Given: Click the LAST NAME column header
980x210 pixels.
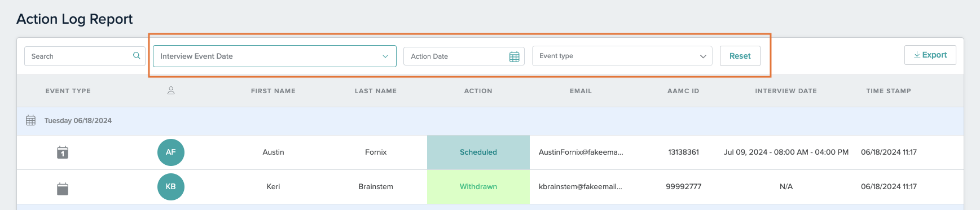Looking at the screenshot, I should tap(376, 91).
